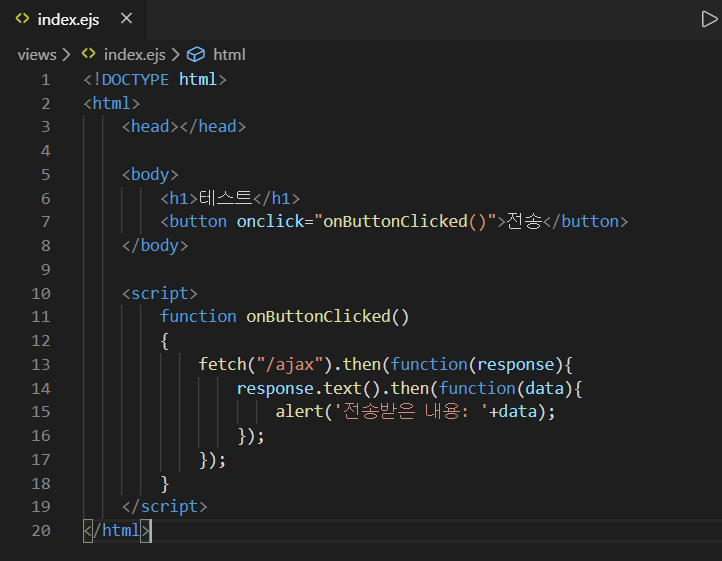Click line number 1 in the gutter

coord(45,79)
